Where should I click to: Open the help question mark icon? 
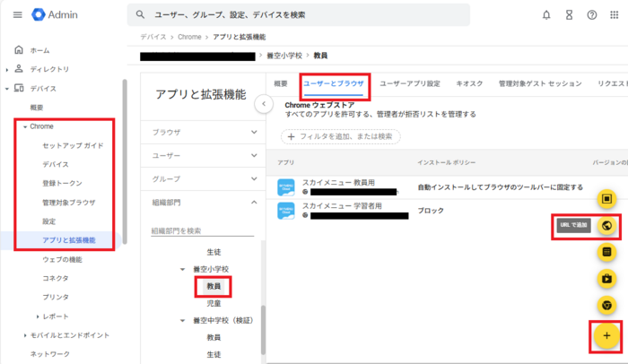(x=592, y=15)
